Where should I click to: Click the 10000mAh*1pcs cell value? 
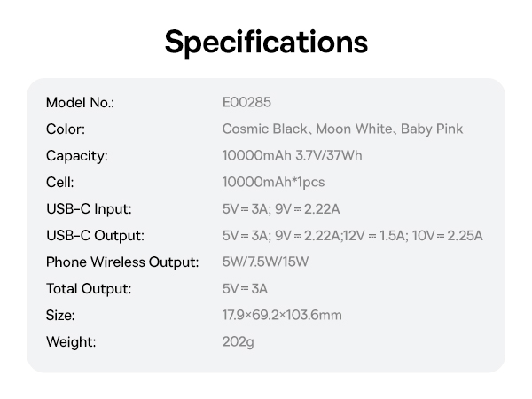point(273,183)
